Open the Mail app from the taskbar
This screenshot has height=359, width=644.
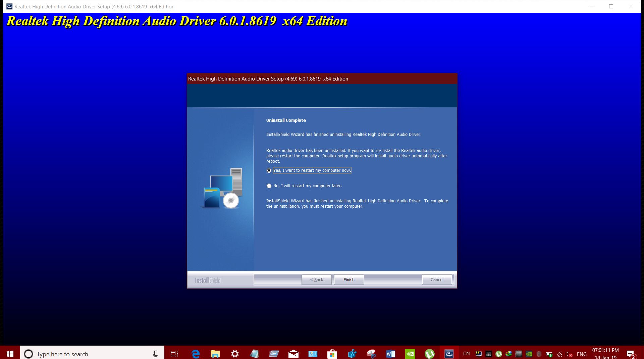[x=293, y=354]
